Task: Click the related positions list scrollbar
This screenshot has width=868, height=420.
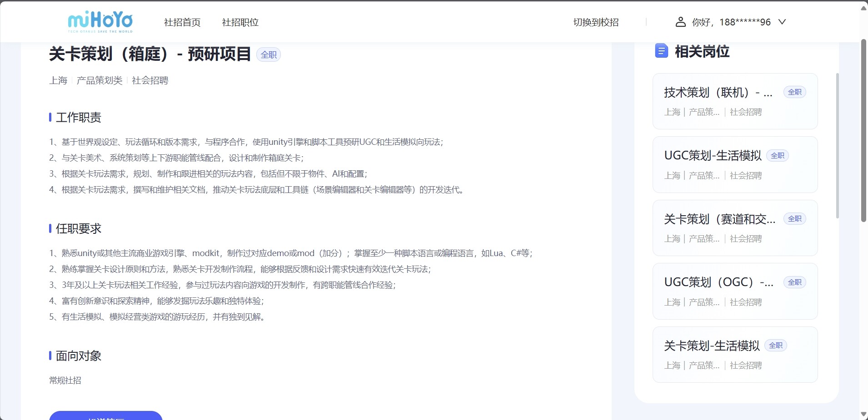Action: (837, 145)
